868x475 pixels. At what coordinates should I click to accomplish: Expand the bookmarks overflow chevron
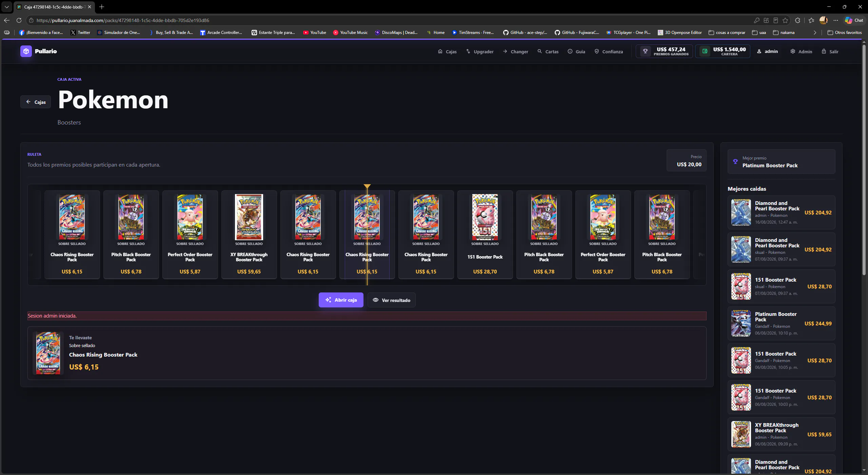click(x=815, y=33)
